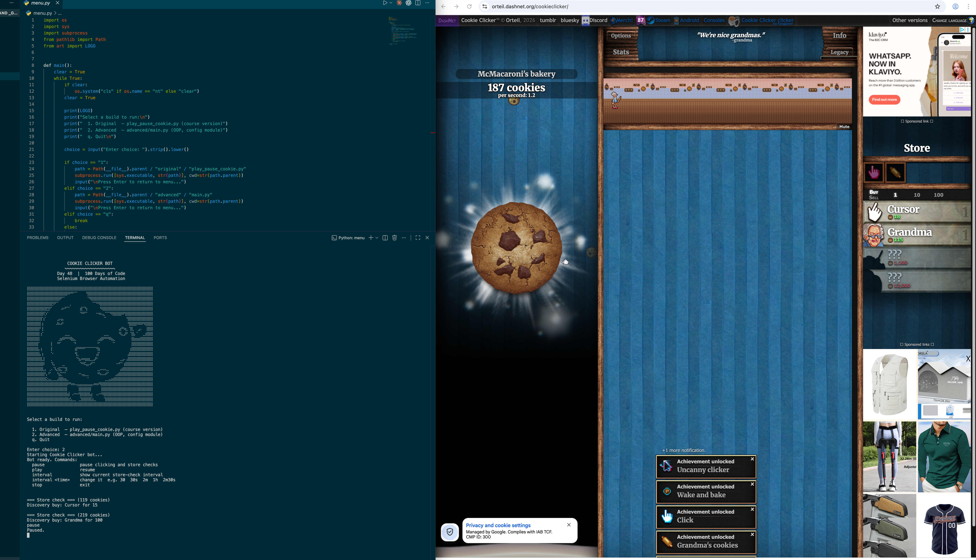Maximize the terminal panel size
The image size is (976, 560).
tap(418, 238)
